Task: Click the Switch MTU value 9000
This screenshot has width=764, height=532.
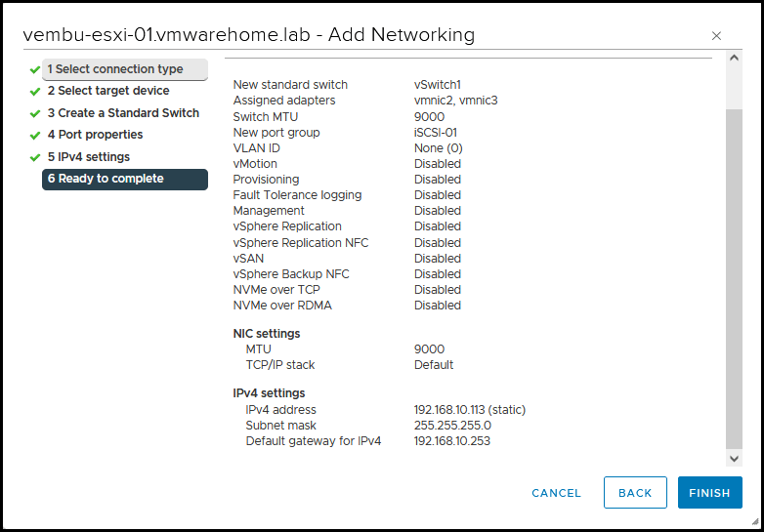Action: click(429, 117)
